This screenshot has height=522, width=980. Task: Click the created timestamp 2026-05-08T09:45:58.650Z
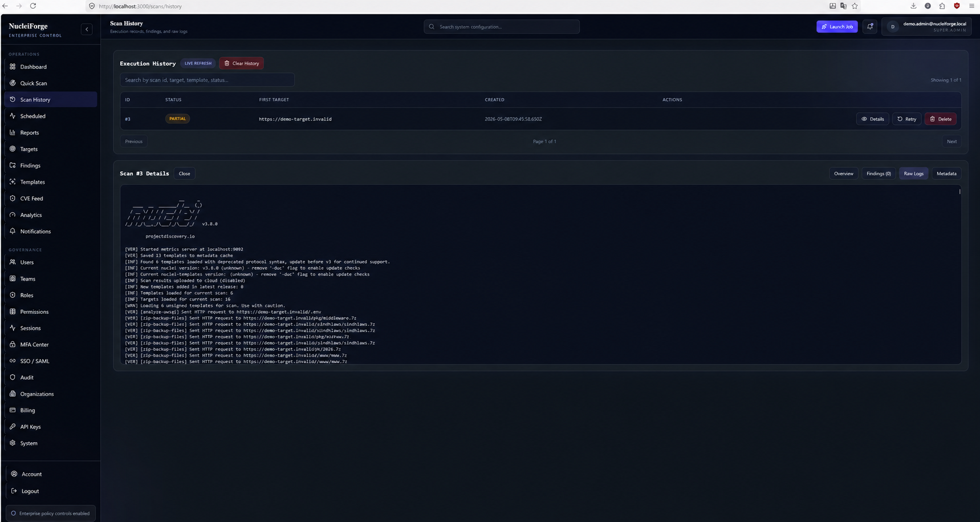(513, 119)
